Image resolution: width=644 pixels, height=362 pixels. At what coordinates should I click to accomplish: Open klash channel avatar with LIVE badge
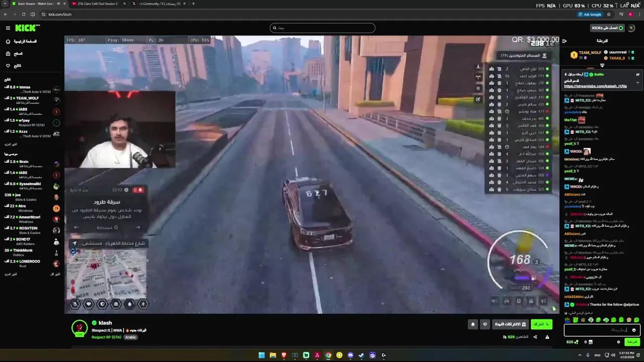[79, 328]
